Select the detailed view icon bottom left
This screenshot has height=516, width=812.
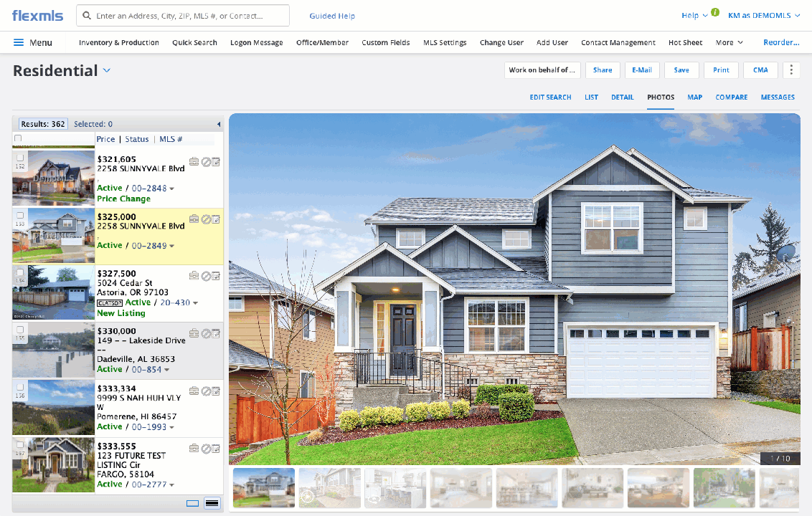pyautogui.click(x=212, y=503)
